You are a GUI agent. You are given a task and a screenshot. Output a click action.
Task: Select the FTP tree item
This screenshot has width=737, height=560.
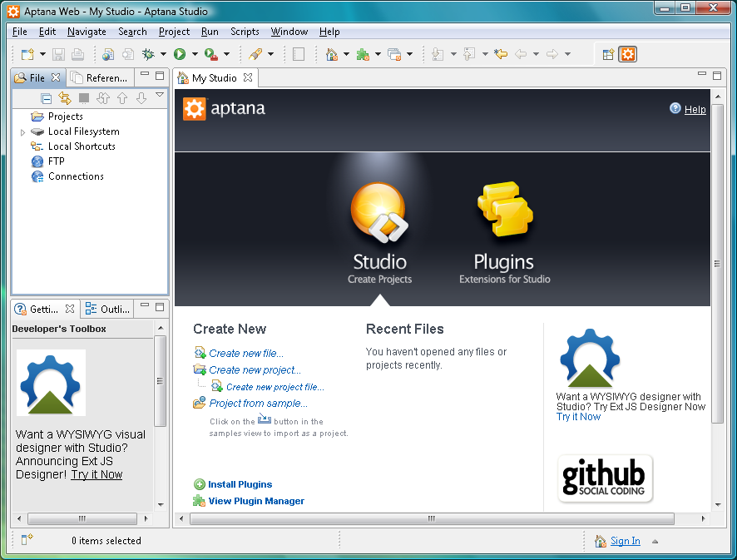click(57, 161)
